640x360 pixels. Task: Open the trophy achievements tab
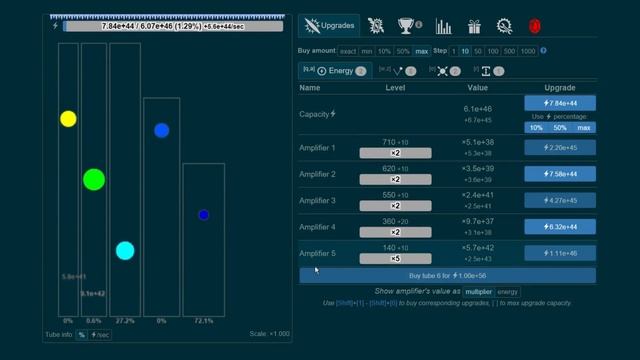[406, 26]
